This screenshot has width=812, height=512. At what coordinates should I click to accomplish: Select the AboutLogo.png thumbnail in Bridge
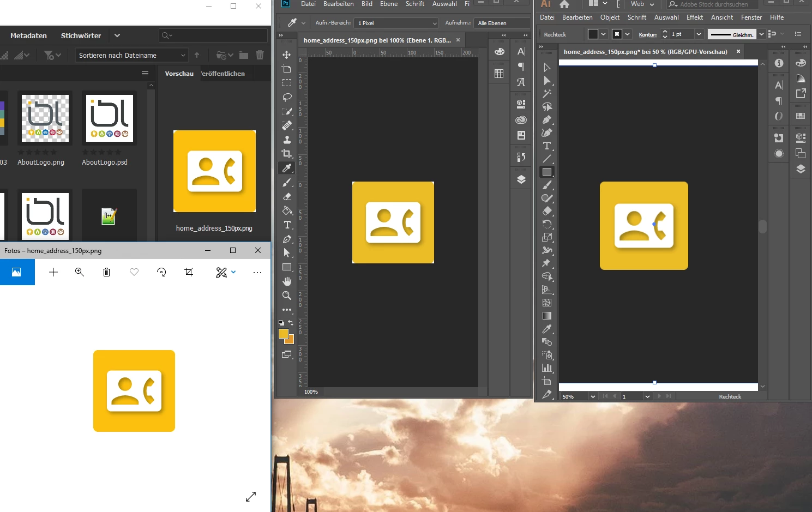pyautogui.click(x=45, y=118)
